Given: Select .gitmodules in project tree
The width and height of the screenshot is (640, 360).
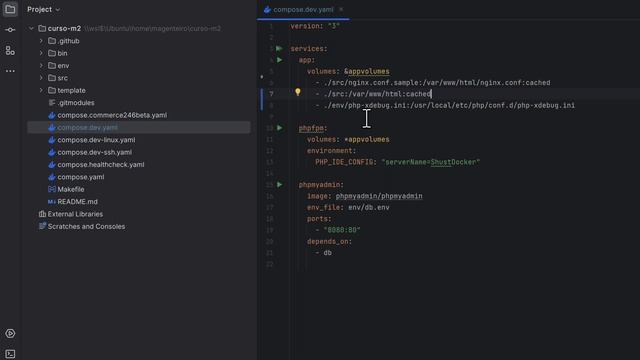Looking at the screenshot, I should pyautogui.click(x=76, y=103).
